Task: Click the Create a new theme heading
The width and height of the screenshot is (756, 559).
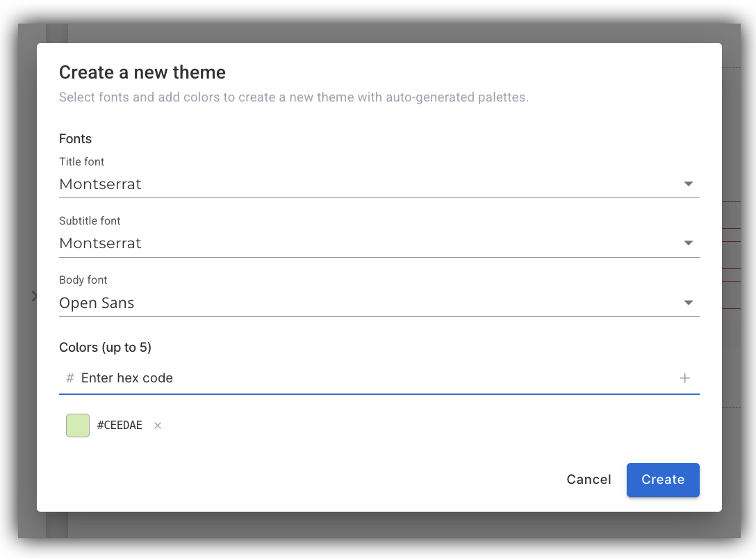Action: [142, 72]
